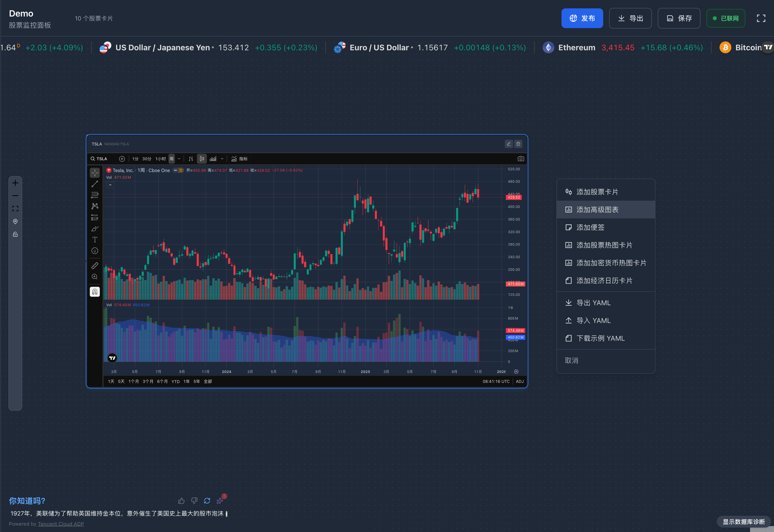Select the text annotation tool
Viewport: 774px width, 532px height.
point(95,240)
